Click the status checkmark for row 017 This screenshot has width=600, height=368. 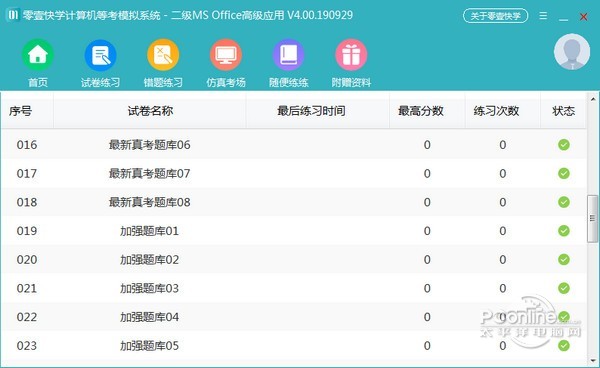pos(564,173)
